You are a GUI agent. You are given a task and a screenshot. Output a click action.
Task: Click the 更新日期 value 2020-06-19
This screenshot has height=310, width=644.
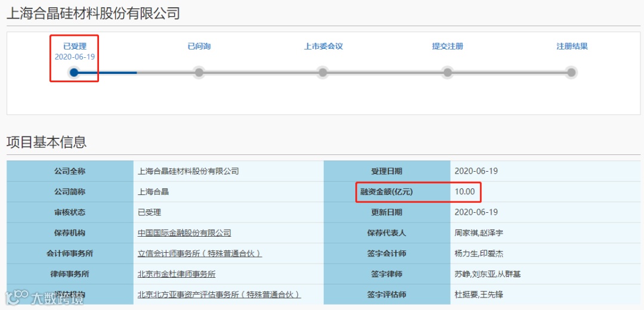476,212
